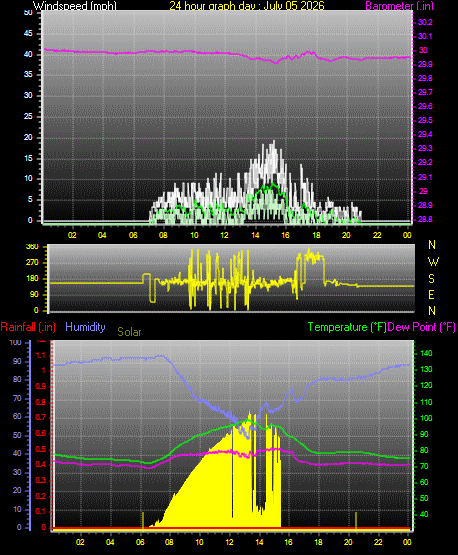Image resolution: width=458 pixels, height=555 pixels.
Task: Click windspeed scale value 25
Action: coord(28,116)
